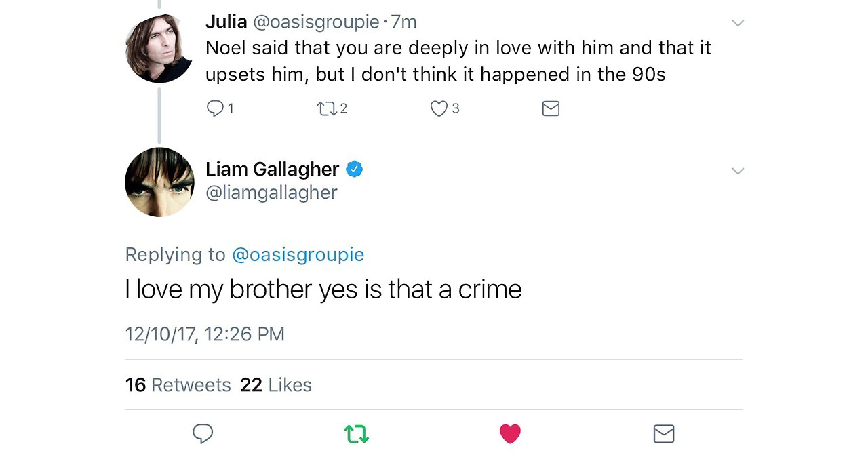View the 22 Likes list
The image size is (868, 457).
[x=276, y=385]
